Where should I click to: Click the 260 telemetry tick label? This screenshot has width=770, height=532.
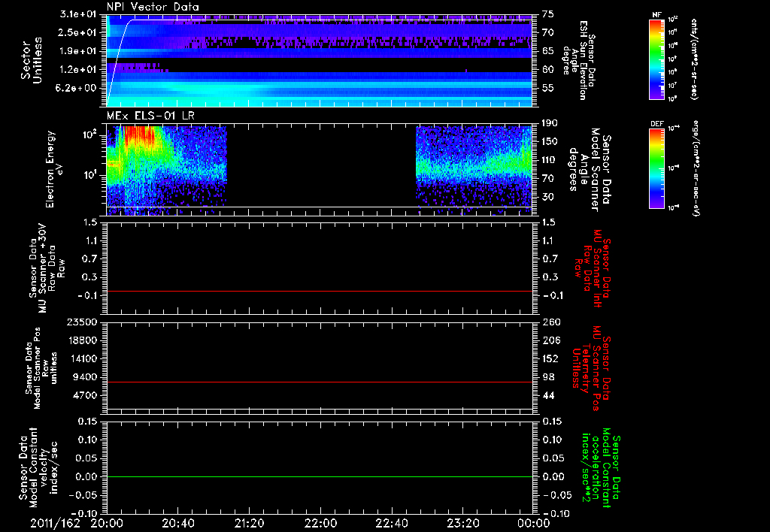click(x=551, y=322)
